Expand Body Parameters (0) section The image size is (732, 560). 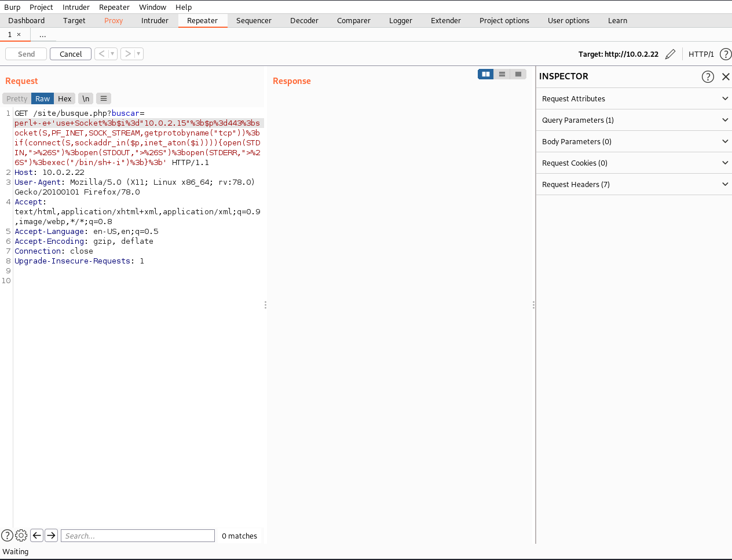click(x=634, y=141)
